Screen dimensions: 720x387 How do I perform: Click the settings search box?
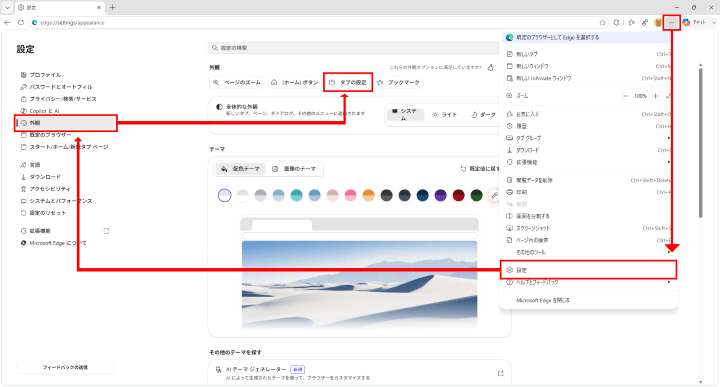(354, 48)
